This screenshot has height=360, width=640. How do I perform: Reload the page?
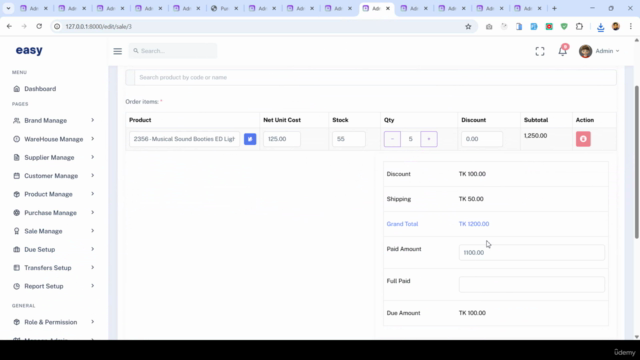point(39,27)
